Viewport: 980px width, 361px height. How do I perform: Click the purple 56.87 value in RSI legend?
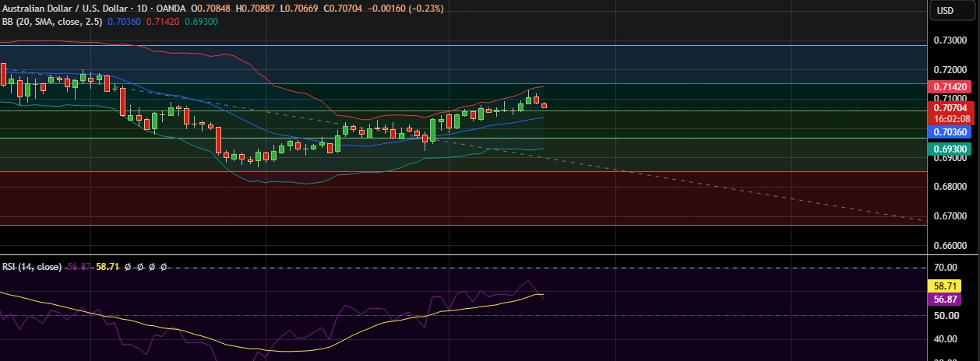(x=78, y=267)
